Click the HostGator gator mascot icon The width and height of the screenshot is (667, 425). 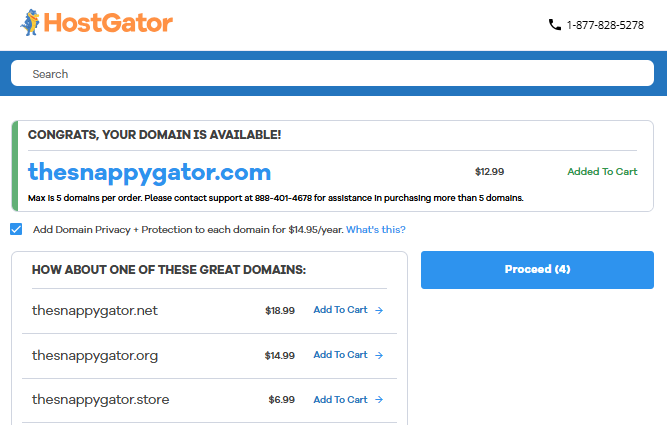pos(31,22)
